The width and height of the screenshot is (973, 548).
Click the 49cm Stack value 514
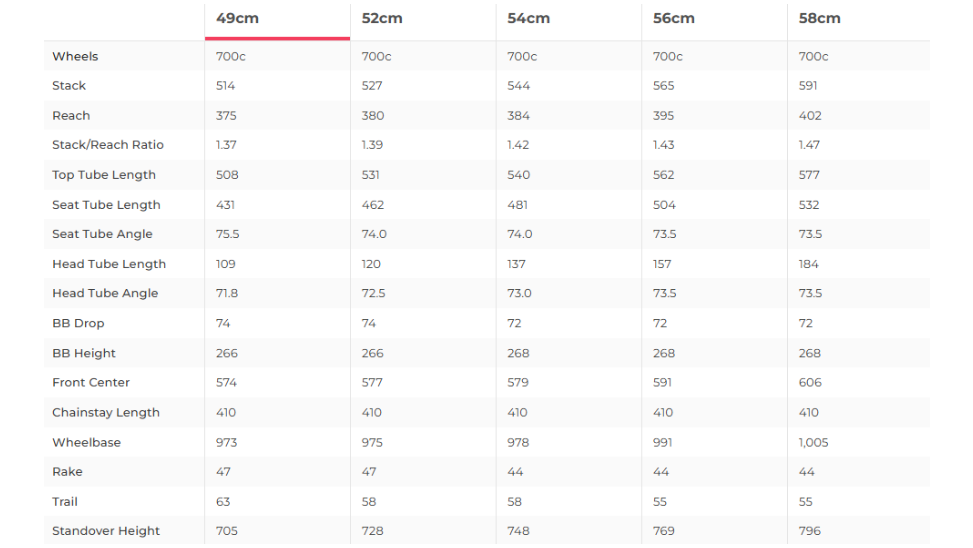(225, 86)
